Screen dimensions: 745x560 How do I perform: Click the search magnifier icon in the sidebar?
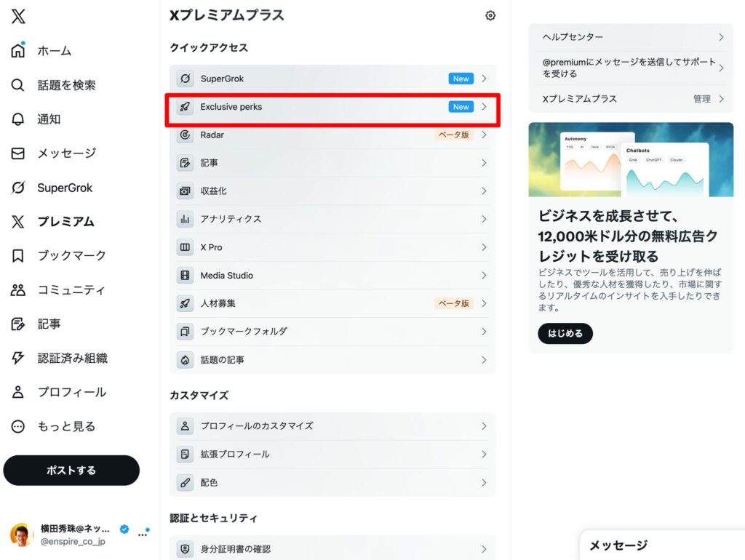point(18,85)
